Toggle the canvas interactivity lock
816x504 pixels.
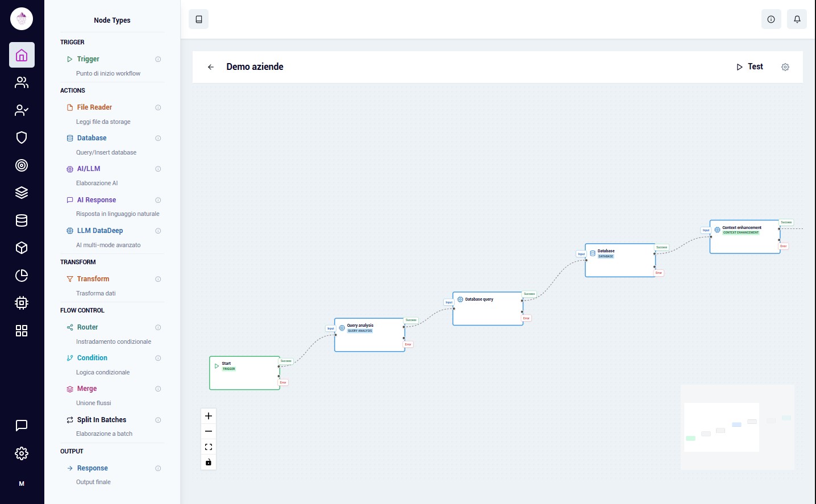[209, 462]
